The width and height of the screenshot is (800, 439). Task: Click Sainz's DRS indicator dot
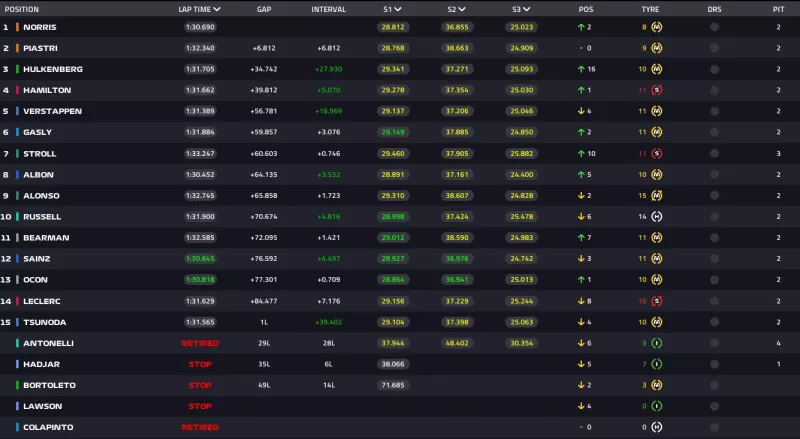pyautogui.click(x=714, y=258)
